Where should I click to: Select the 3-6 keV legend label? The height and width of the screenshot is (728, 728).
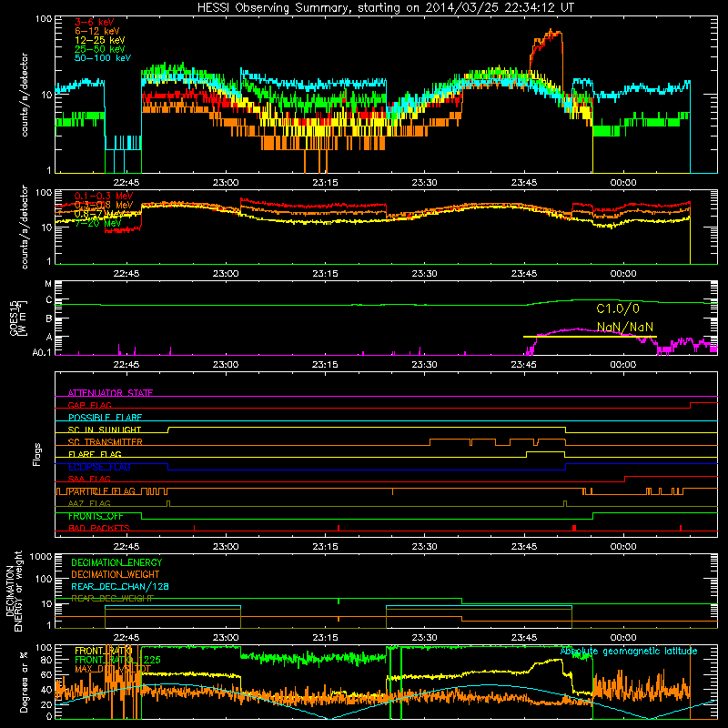pos(94,22)
